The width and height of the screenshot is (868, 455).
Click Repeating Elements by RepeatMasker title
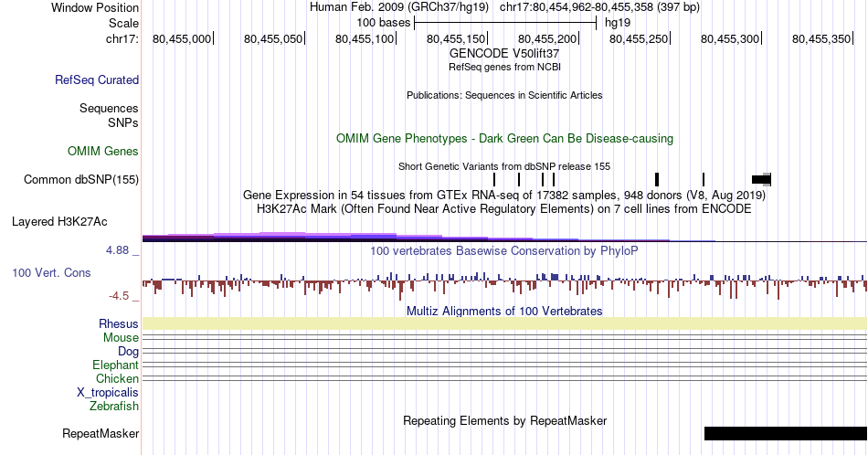click(x=505, y=420)
